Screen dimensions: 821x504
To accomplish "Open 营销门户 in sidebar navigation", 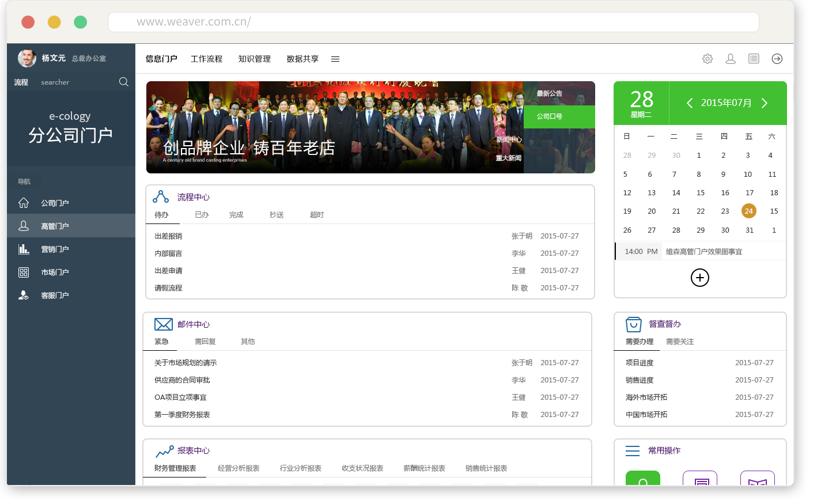I will point(55,249).
